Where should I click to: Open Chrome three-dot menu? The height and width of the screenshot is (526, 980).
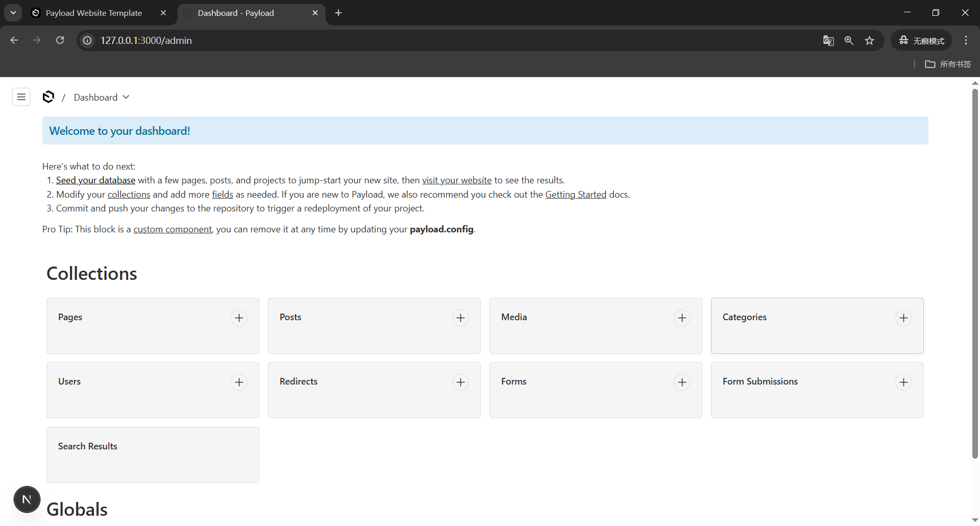click(x=966, y=40)
